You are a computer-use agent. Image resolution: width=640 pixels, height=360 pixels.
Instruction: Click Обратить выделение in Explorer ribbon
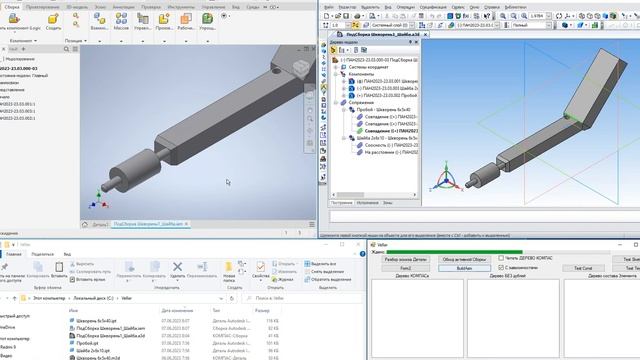[x=328, y=279]
